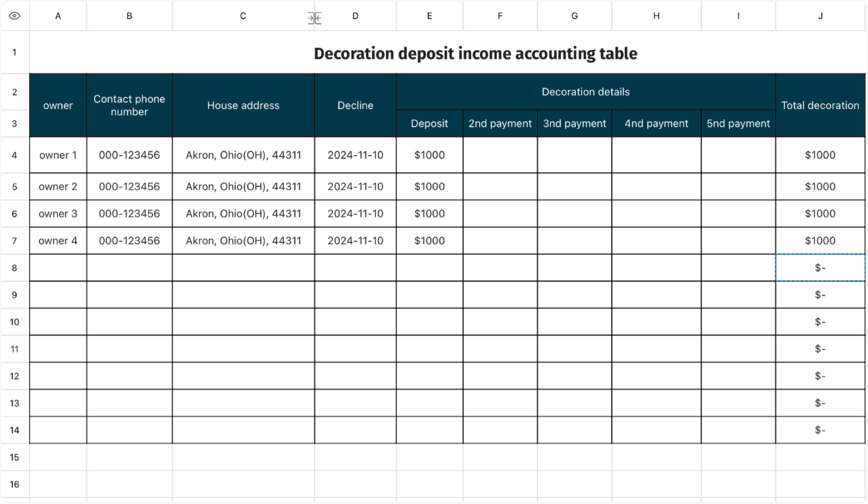Select column H header

(x=656, y=16)
